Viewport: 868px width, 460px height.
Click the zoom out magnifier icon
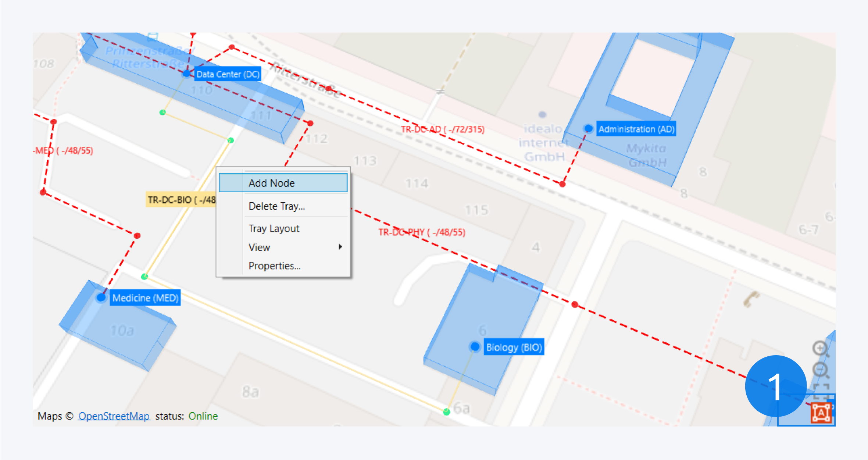point(820,369)
